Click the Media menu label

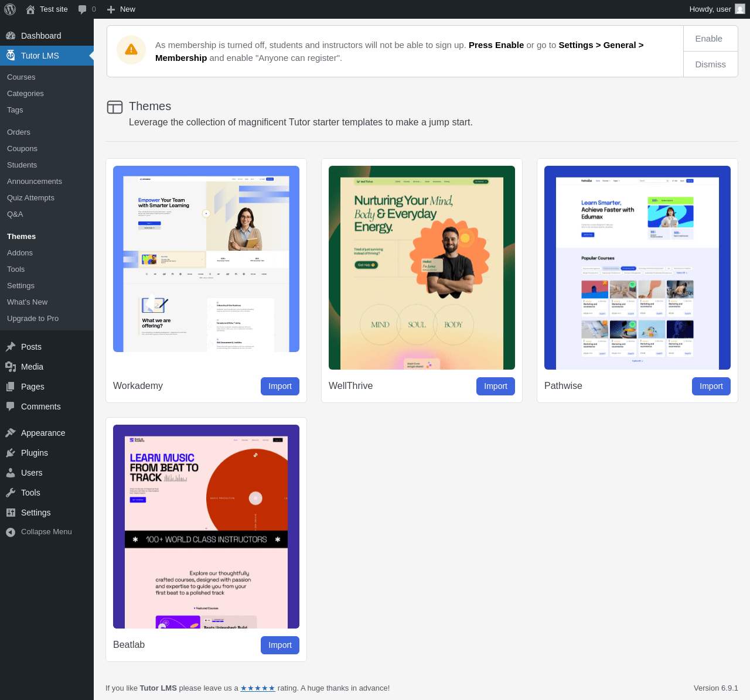32,367
